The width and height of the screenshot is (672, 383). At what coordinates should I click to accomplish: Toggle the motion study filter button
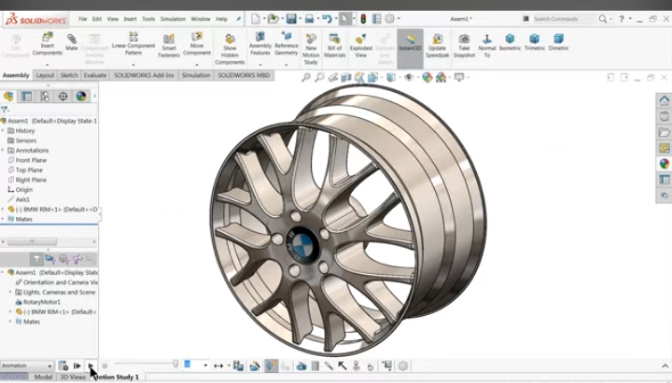tap(36, 259)
